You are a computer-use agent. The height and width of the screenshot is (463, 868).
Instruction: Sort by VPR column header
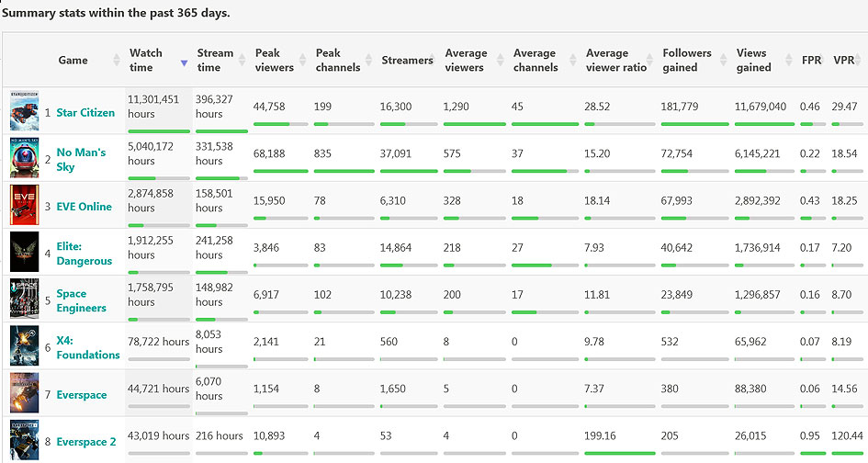(843, 61)
